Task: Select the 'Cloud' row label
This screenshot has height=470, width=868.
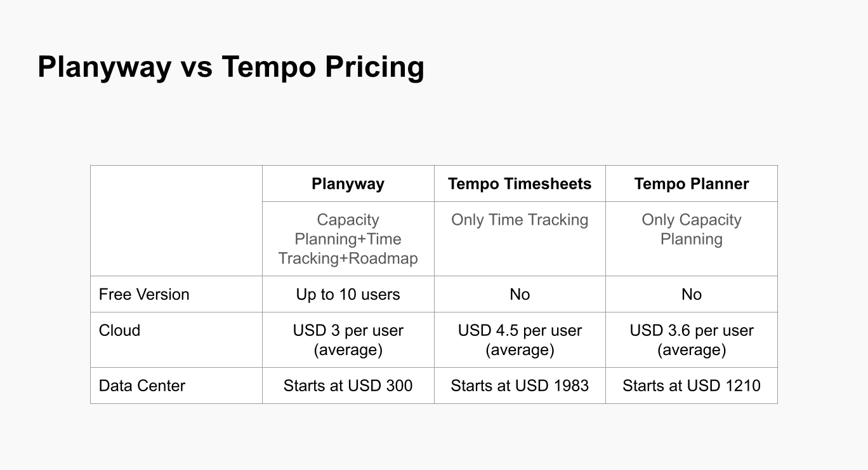Action: (x=120, y=331)
